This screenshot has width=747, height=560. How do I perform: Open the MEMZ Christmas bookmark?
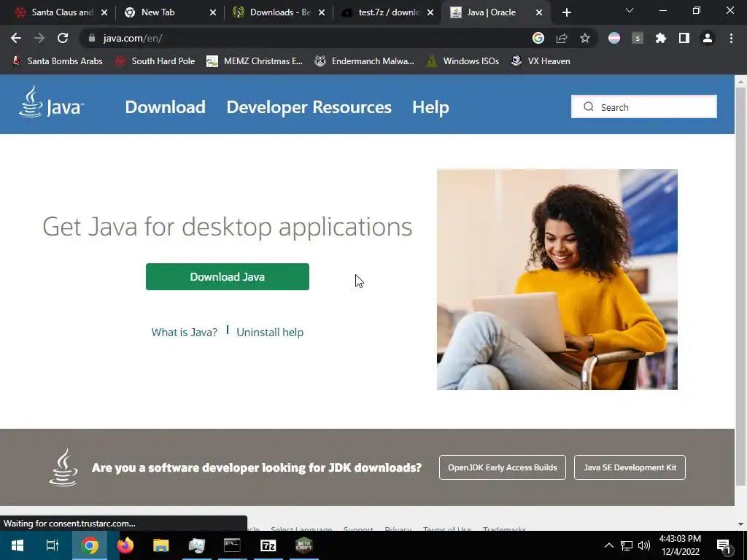(255, 61)
